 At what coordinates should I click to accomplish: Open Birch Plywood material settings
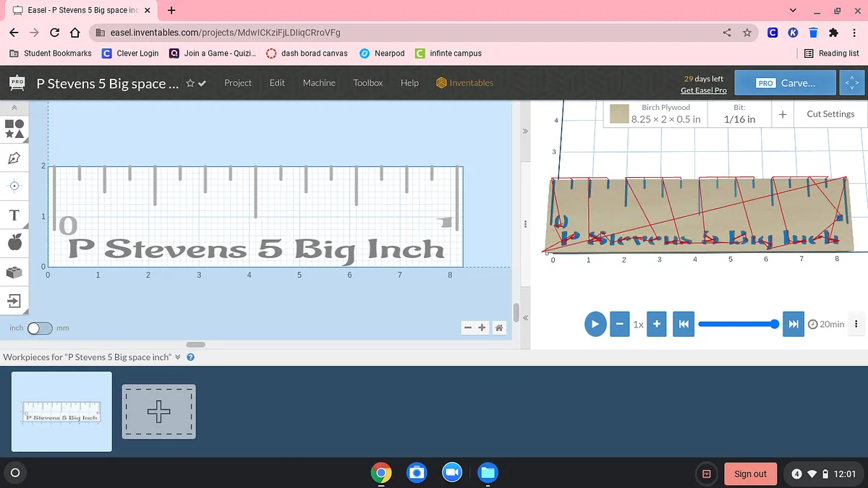coord(656,114)
